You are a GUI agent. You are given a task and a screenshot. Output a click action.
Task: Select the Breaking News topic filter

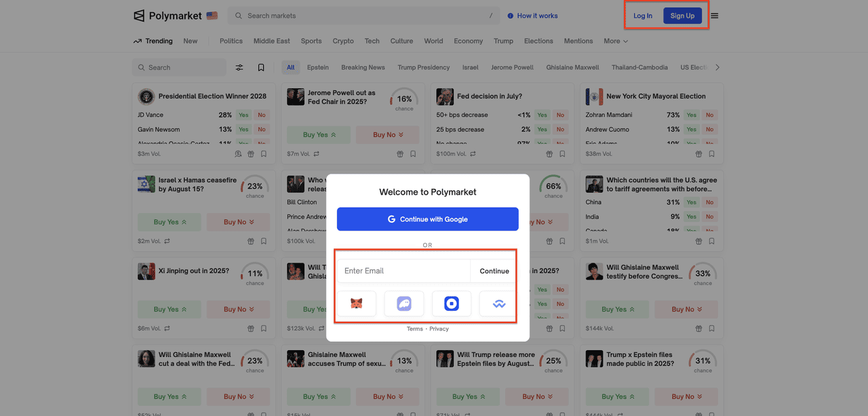(x=363, y=67)
